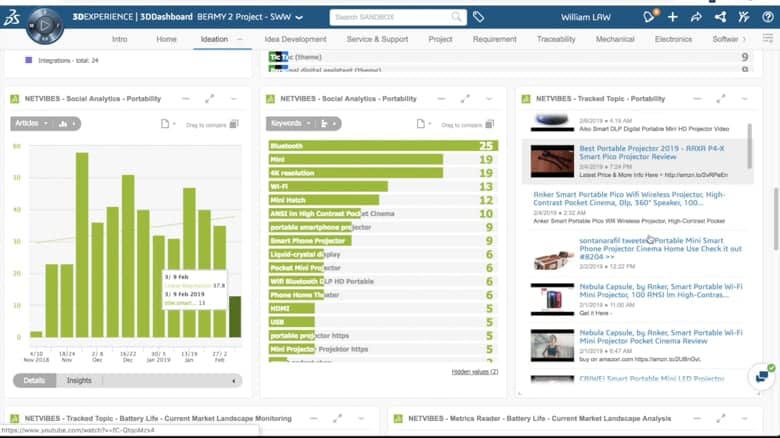Open the Ideation tab options arrow
This screenshot has height=438, width=780.
240,39
